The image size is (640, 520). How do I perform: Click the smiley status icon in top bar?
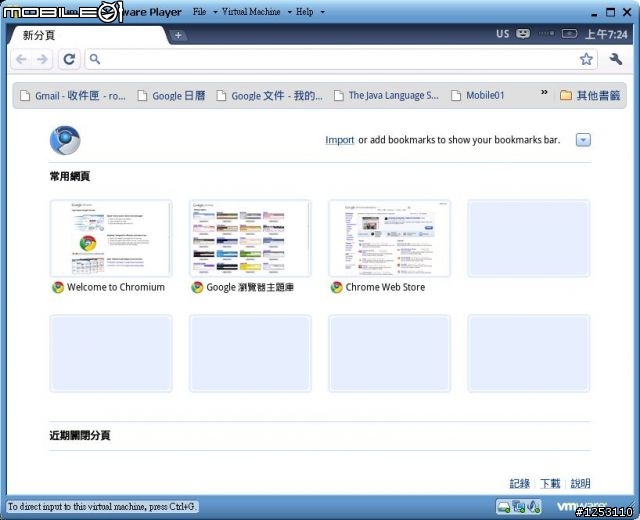pyautogui.click(x=523, y=33)
